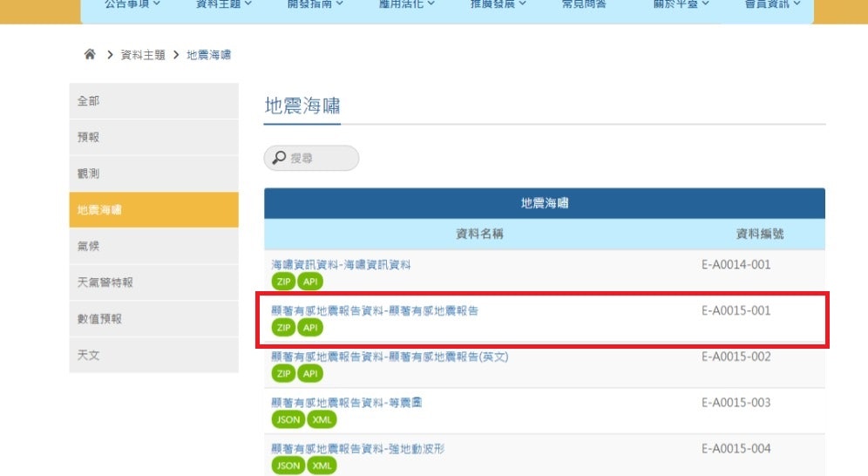This screenshot has width=868, height=476.
Task: Open 顯著有感地震報告資料-強地動波形 link
Action: [x=357, y=448]
